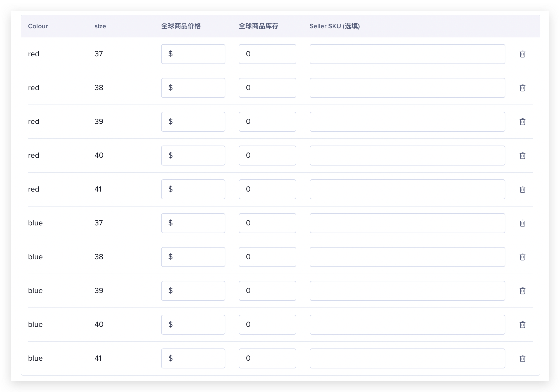Image resolution: width=560 pixels, height=392 pixels.
Task: Click the stock field for blue size 41
Action: pos(267,358)
